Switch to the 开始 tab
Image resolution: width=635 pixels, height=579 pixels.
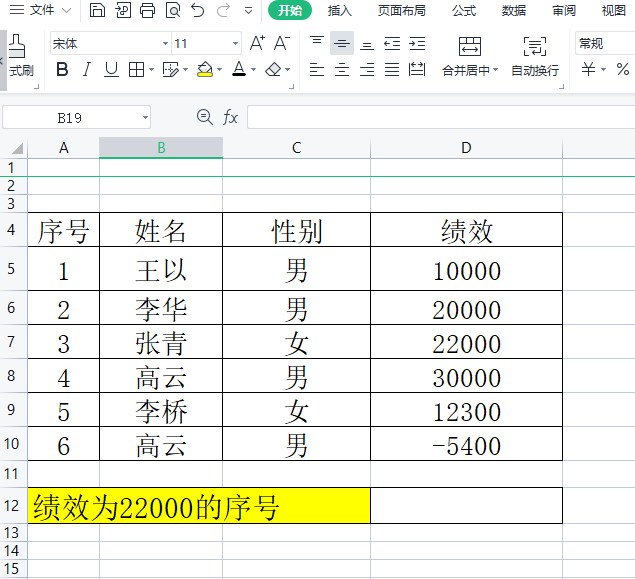[290, 10]
